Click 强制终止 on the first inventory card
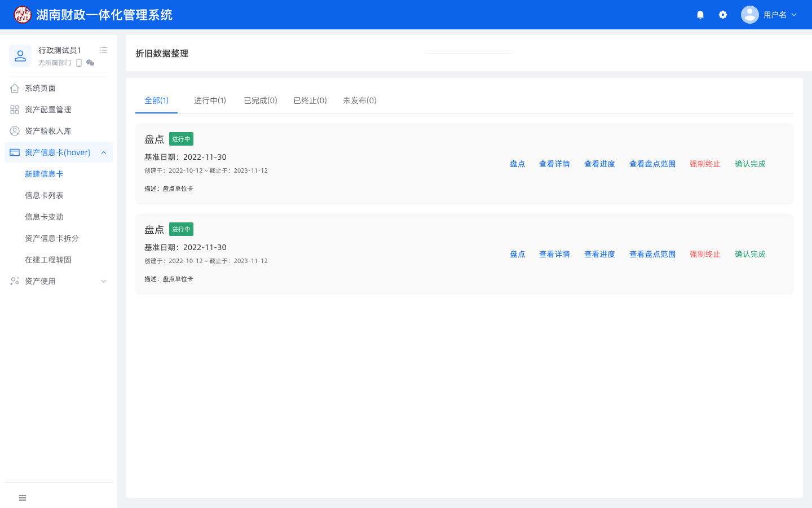The width and height of the screenshot is (812, 508). point(705,164)
